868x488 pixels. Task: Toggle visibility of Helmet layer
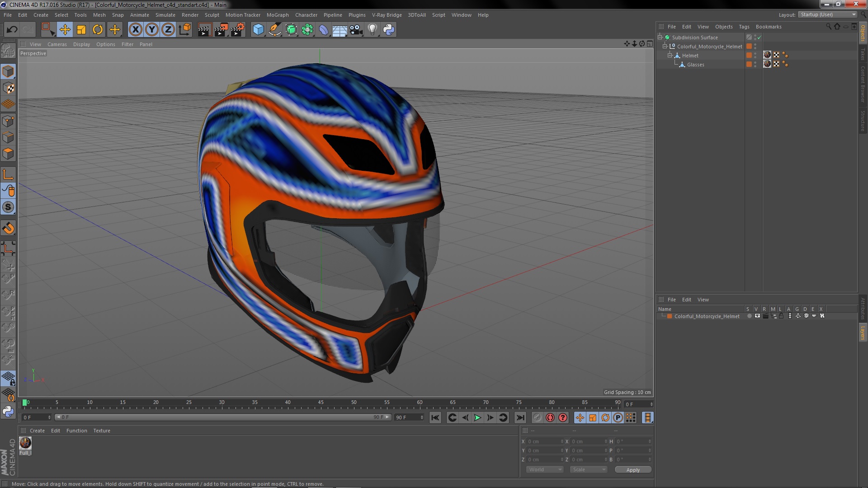[755, 54]
